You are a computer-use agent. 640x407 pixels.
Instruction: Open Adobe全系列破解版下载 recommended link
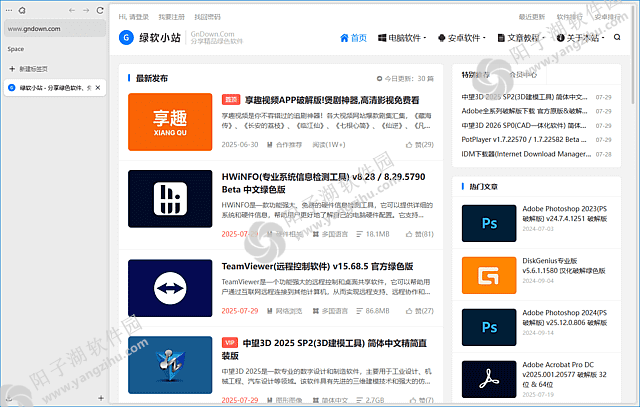click(x=524, y=111)
